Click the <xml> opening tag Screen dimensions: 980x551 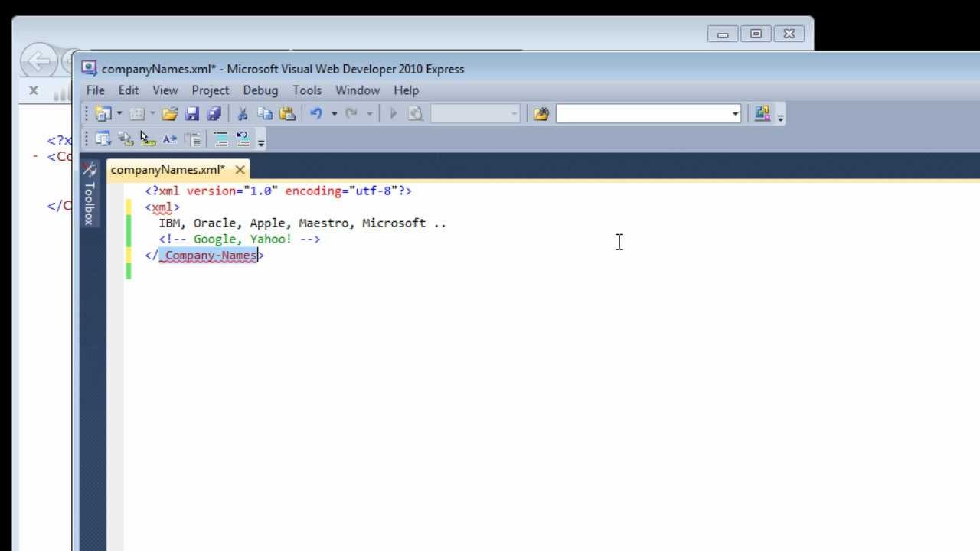[162, 207]
